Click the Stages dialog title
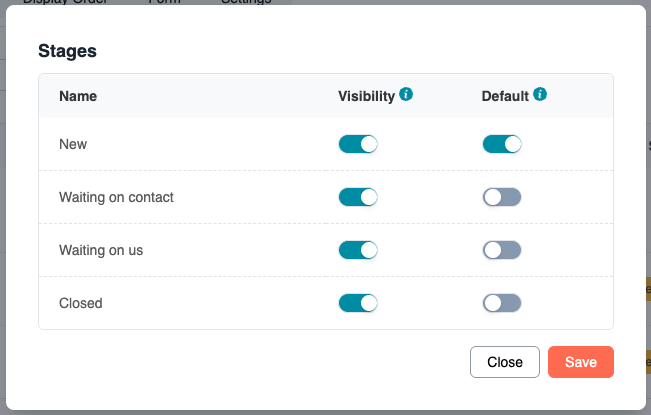This screenshot has width=651, height=415. (67, 49)
